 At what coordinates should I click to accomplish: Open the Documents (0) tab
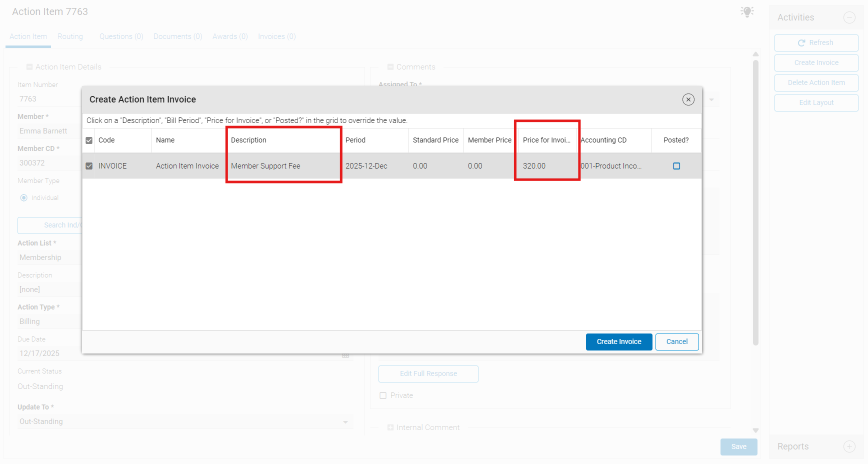(178, 36)
